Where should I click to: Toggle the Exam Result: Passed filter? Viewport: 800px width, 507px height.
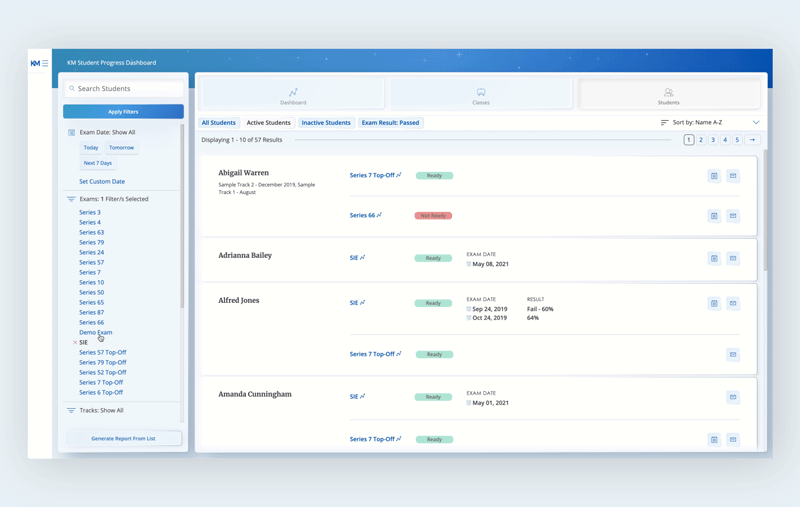(390, 123)
